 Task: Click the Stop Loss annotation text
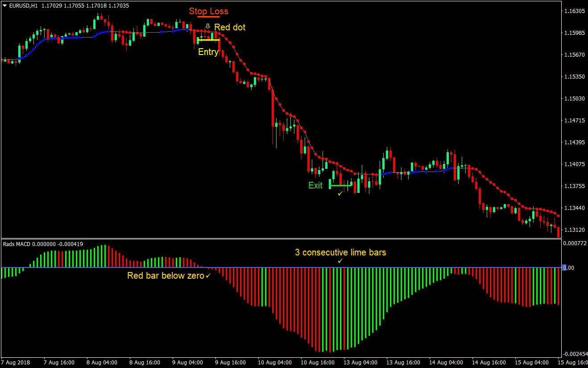pyautogui.click(x=209, y=11)
